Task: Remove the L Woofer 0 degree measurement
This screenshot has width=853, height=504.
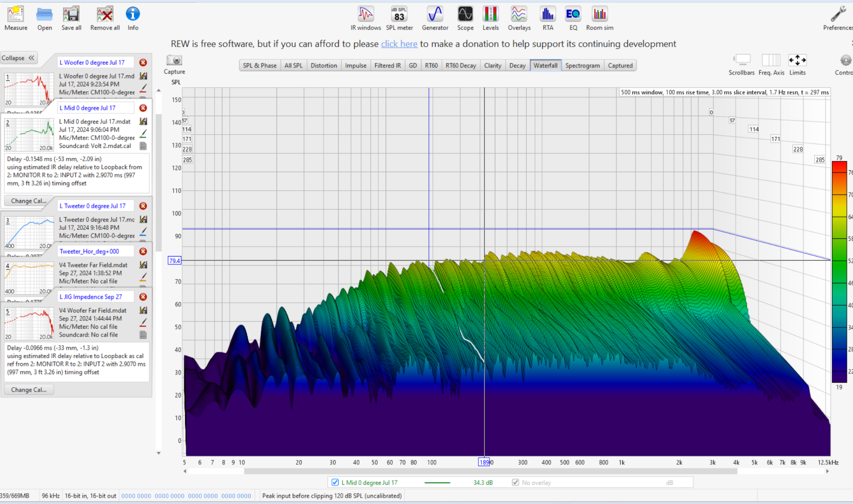Action: [143, 62]
